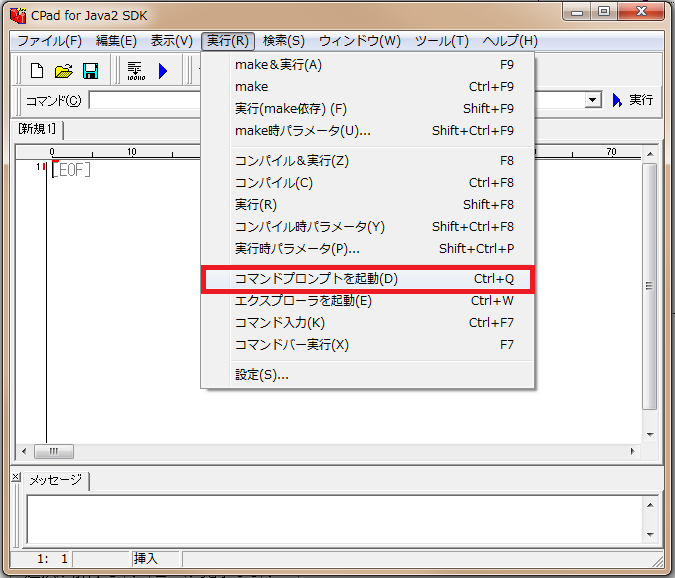Open the ツール(T) menu
Viewport: 675px width, 578px height.
442,41
